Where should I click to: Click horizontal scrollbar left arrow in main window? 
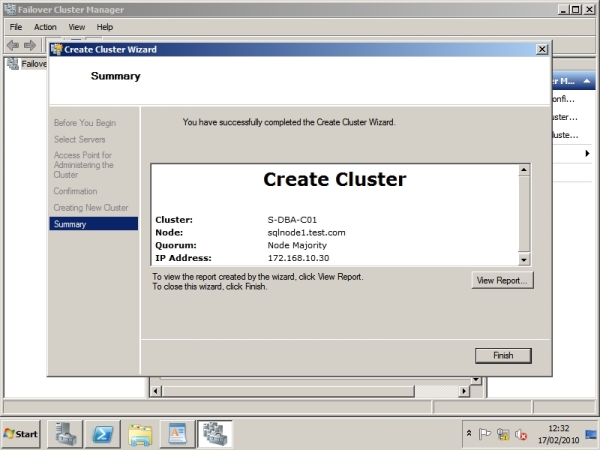click(x=155, y=391)
